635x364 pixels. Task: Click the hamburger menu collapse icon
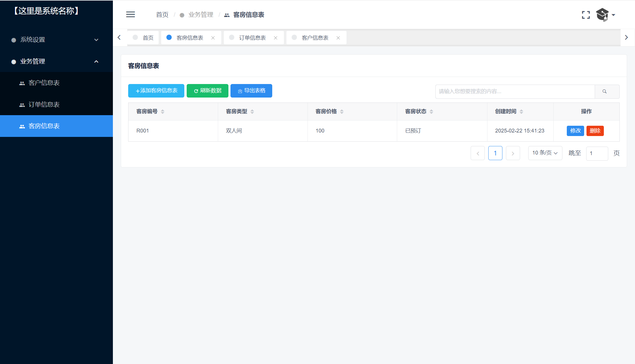coord(131,14)
